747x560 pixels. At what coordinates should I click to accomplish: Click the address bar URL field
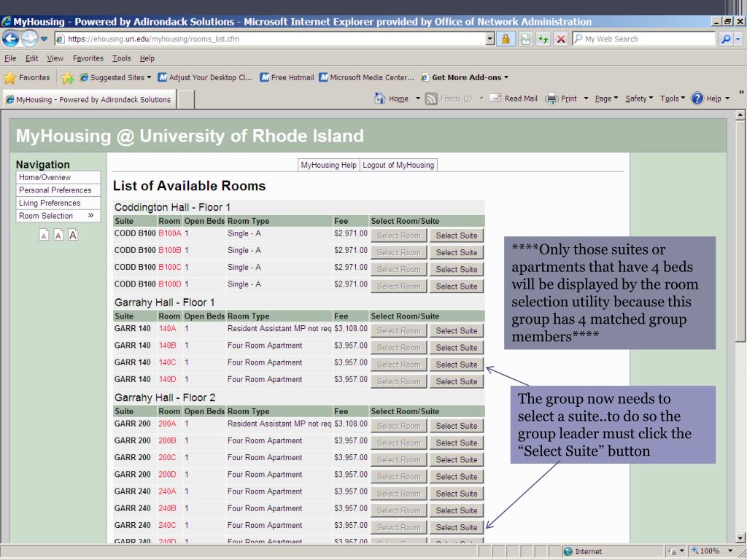click(x=270, y=39)
